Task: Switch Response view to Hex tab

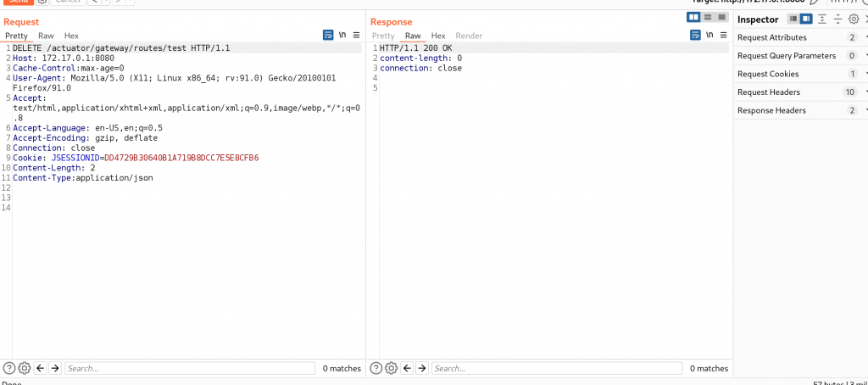Action: [x=438, y=36]
